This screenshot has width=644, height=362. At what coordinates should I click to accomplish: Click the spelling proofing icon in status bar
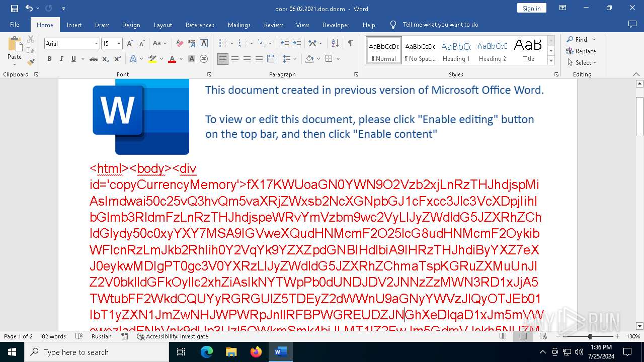[79, 336]
